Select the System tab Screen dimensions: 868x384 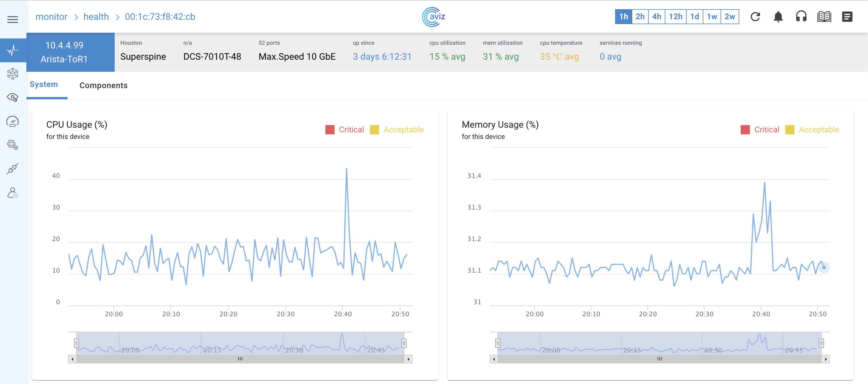tap(44, 84)
